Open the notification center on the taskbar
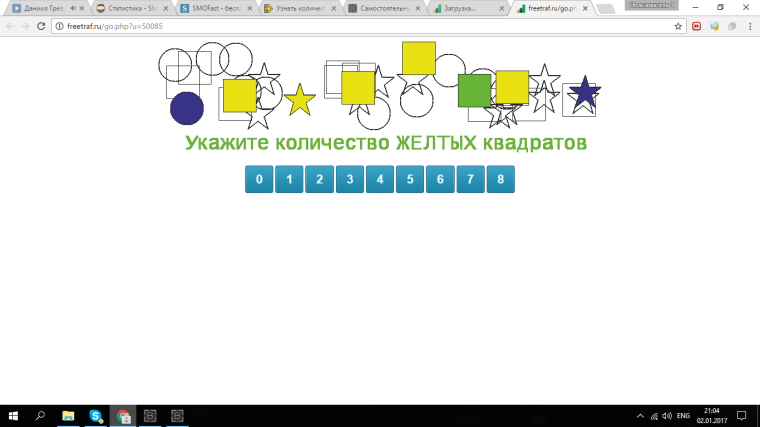 click(x=742, y=415)
